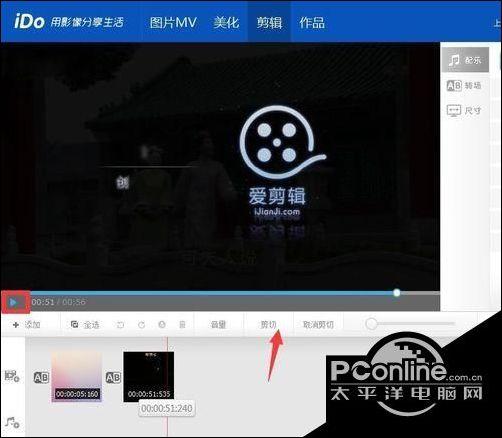Click the redo arrow icon in toolbar
The height and width of the screenshot is (438, 502).
click(141, 324)
